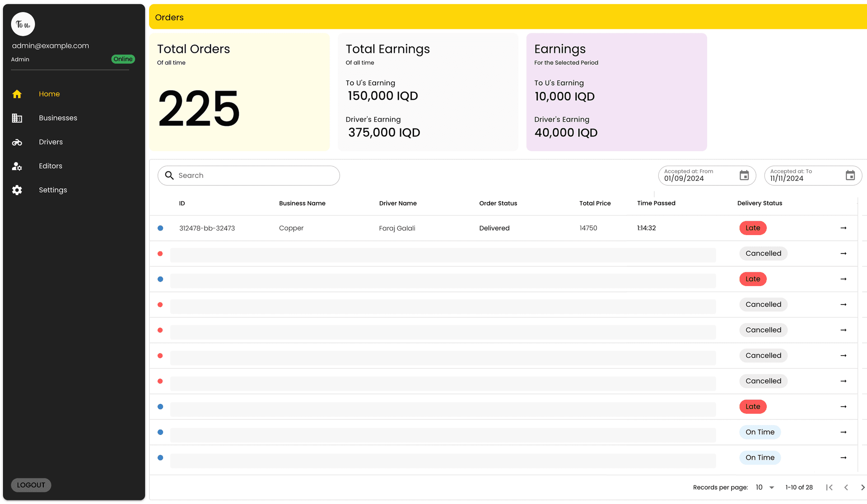This screenshot has width=867, height=504.
Task: Click the Online status badge
Action: click(123, 59)
